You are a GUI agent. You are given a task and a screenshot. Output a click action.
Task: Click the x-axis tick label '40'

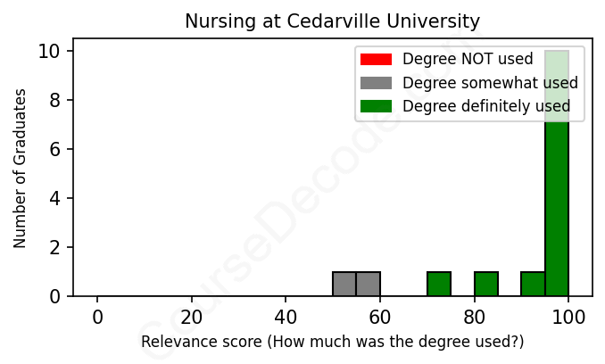[286, 316]
